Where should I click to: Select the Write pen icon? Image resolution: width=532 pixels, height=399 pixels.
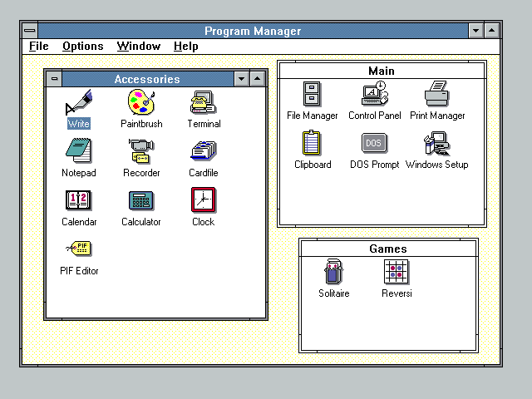[79, 102]
